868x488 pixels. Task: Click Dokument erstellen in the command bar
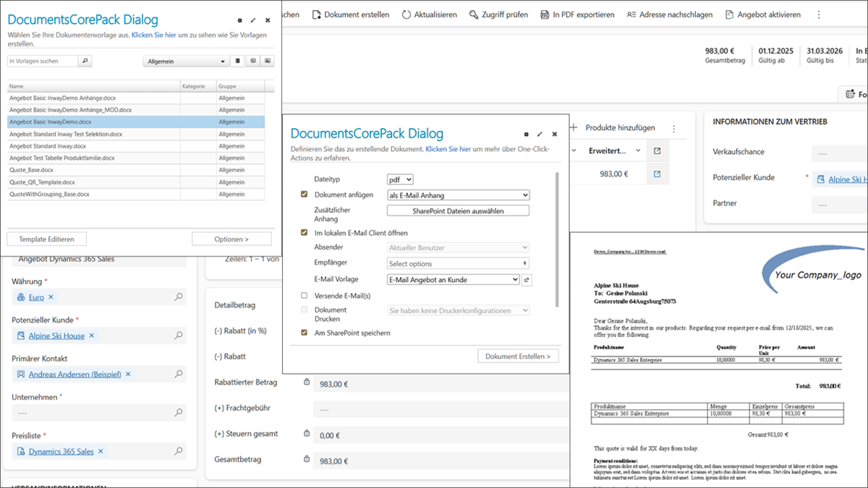(x=350, y=14)
